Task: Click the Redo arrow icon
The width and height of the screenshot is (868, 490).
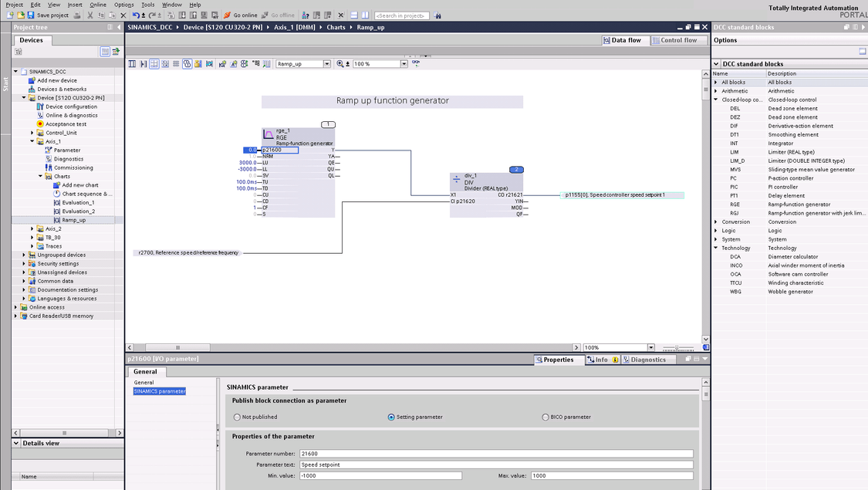Action: point(152,15)
